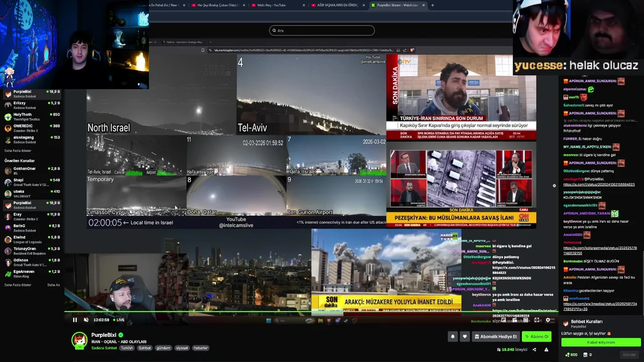Click PurpleBixi avatar in recommended channels

[8, 205]
